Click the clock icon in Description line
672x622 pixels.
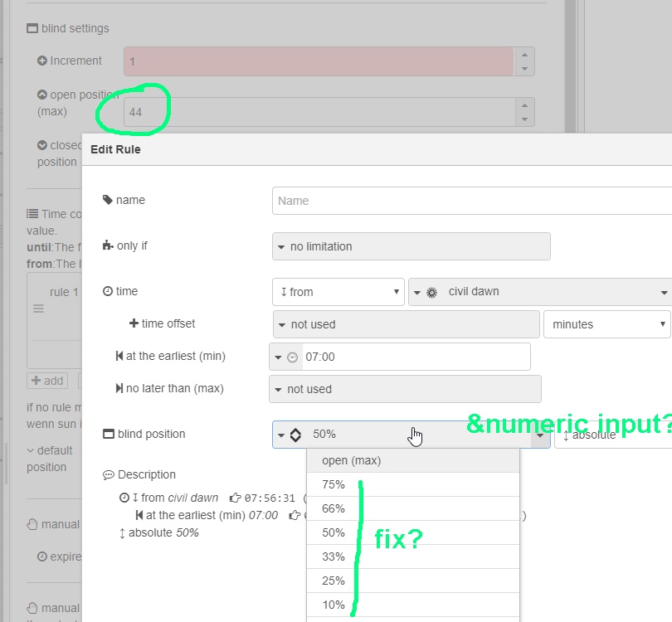(x=124, y=498)
